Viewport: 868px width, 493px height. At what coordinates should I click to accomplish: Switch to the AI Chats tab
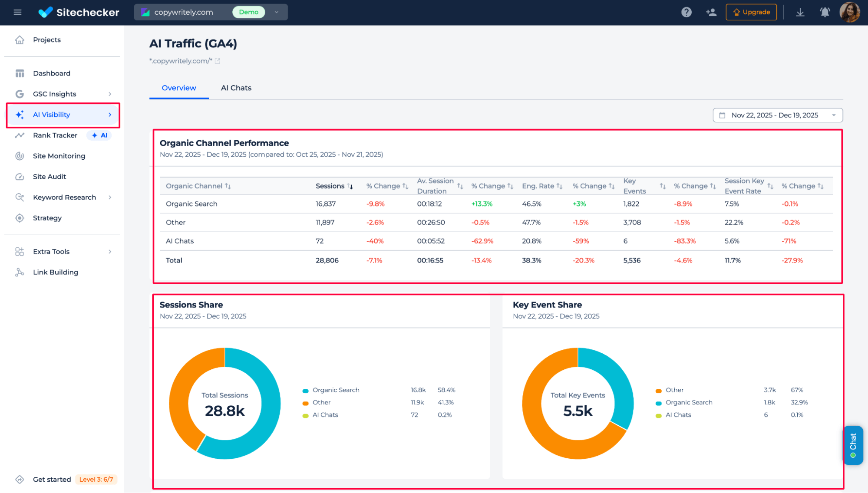tap(236, 88)
